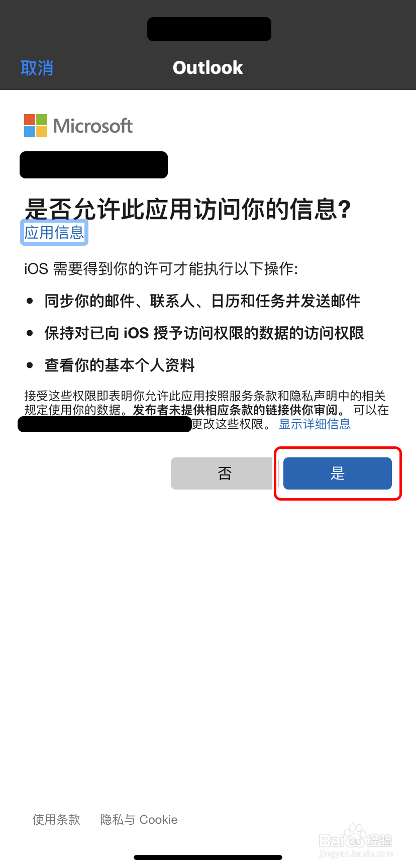This screenshot has width=416, height=868.
Task: Tap the home indicator bar at bottom
Action: [x=208, y=857]
